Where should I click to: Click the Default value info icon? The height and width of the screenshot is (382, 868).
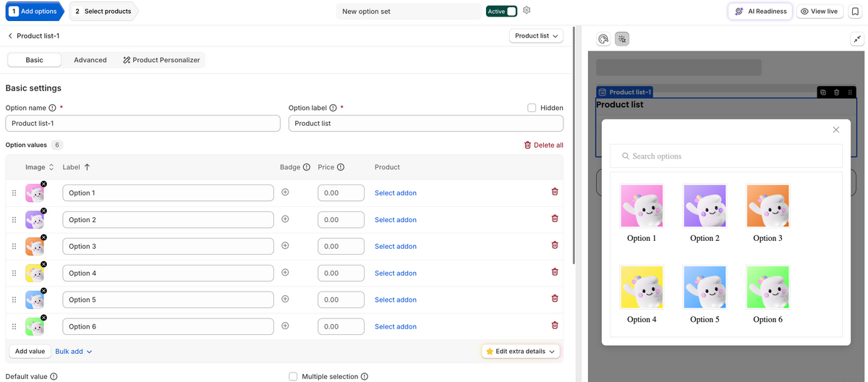(54, 376)
